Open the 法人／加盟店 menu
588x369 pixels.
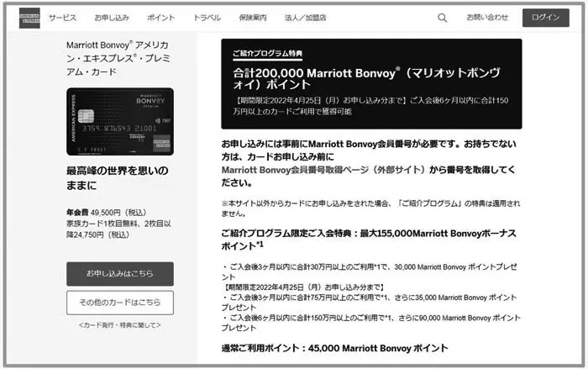305,18
